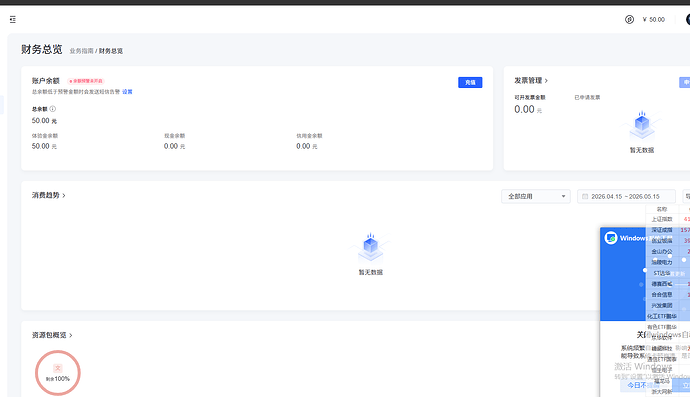
Task: Click the 2026.04.15 ~ 2026.05.15 date range field
Action: tap(626, 196)
